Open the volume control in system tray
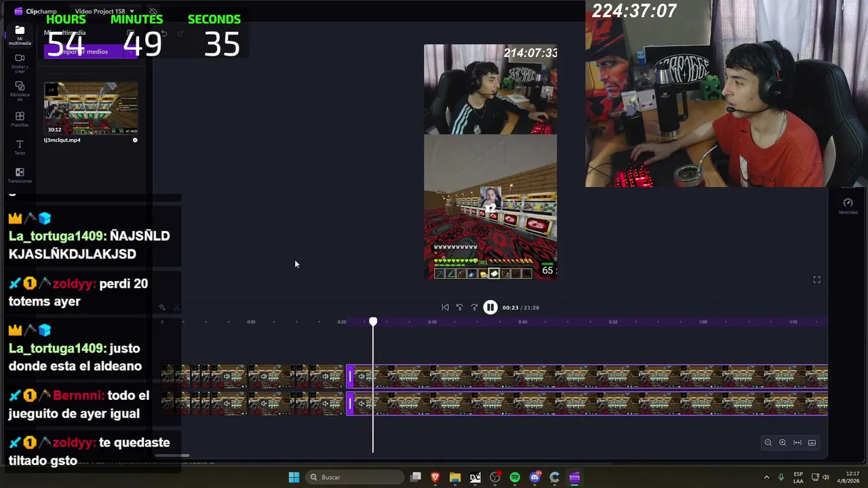Screen dimensions: 868x488 [x=826, y=477]
